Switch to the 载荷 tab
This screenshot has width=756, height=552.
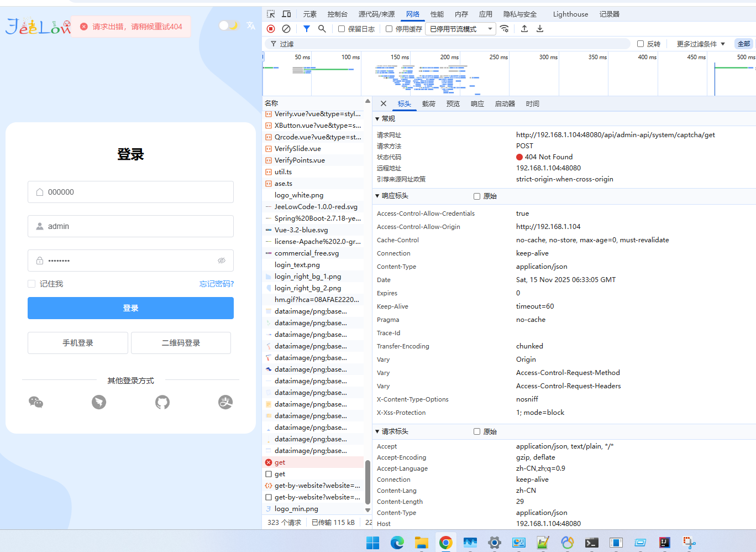[x=428, y=103]
